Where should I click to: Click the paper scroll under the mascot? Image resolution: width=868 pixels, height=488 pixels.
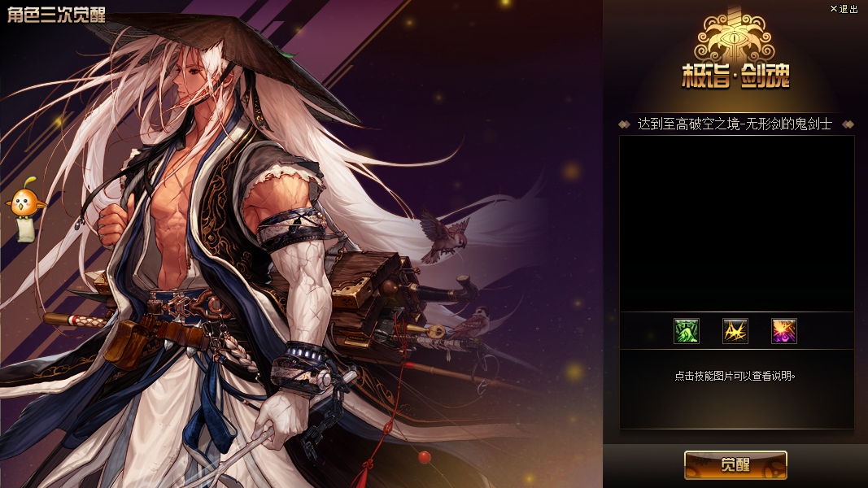25,229
